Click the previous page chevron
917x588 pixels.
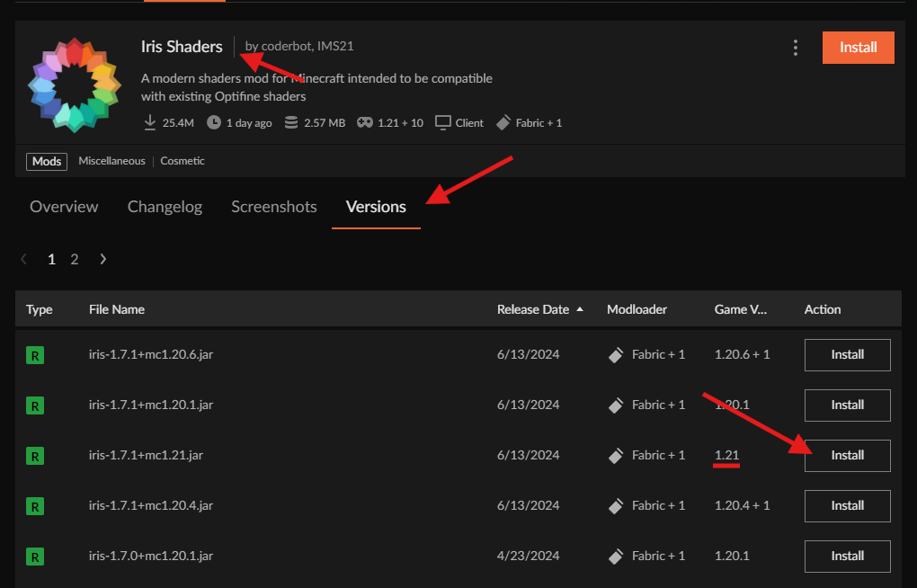[x=23, y=259]
